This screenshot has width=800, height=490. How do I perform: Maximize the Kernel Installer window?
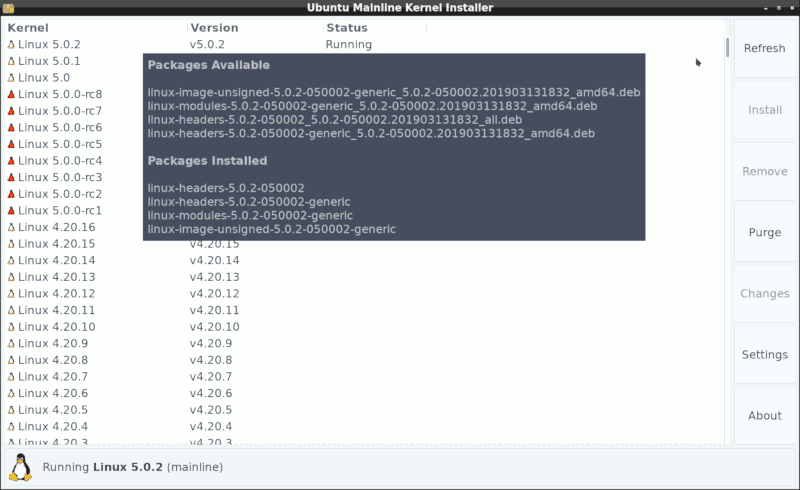coord(779,8)
